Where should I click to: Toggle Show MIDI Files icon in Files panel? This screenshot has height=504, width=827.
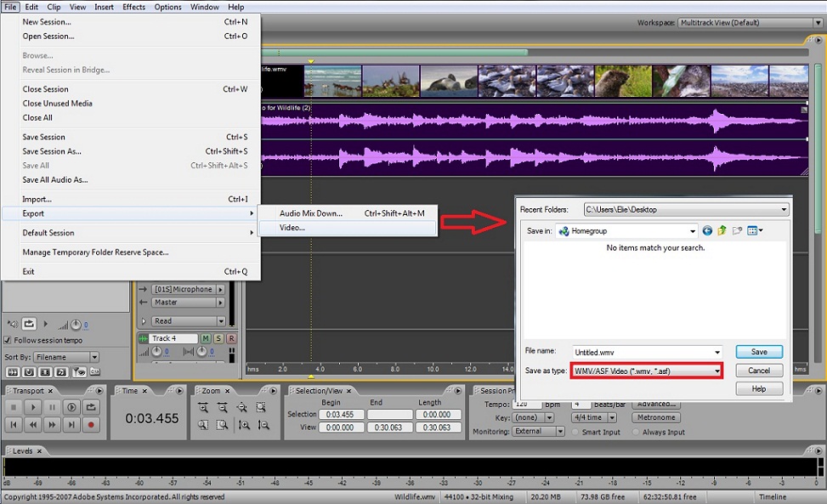click(62, 372)
